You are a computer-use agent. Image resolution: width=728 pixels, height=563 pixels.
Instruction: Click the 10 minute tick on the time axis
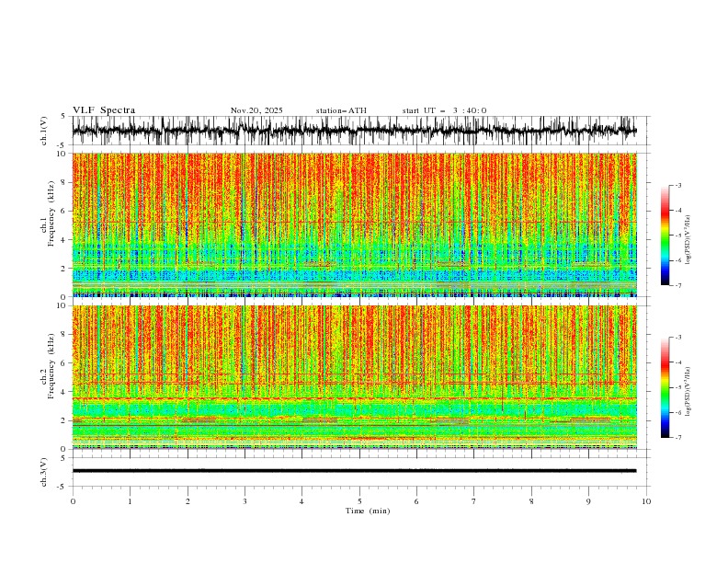pos(646,501)
